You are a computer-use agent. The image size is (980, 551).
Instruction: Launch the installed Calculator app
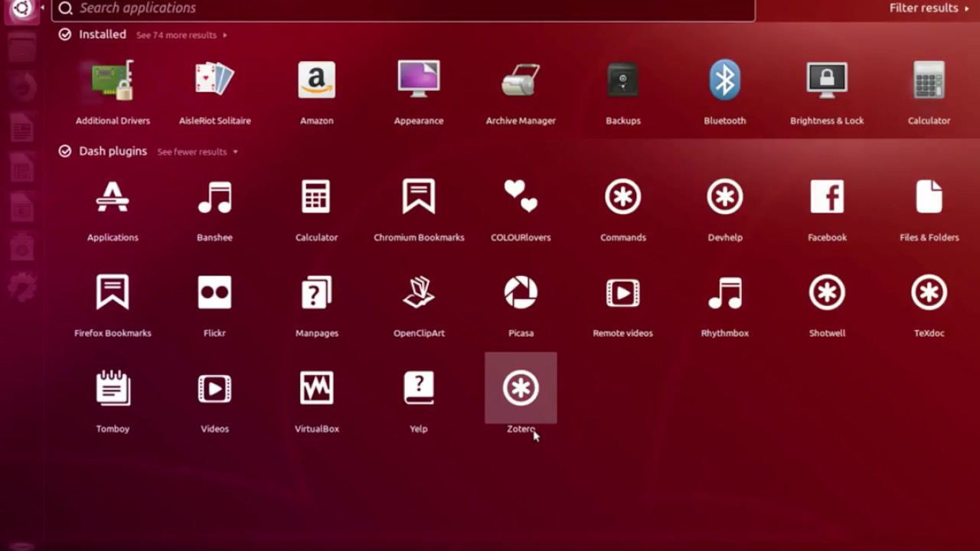[929, 80]
